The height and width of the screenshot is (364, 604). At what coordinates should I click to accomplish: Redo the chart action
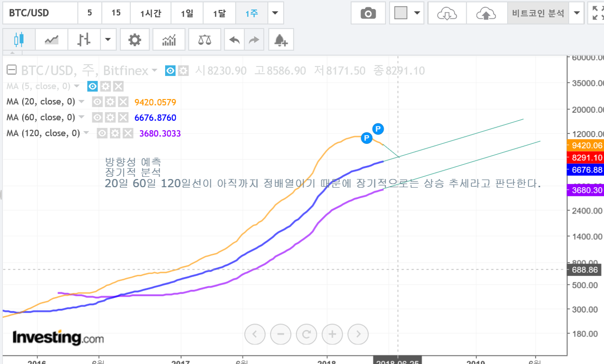[254, 40]
